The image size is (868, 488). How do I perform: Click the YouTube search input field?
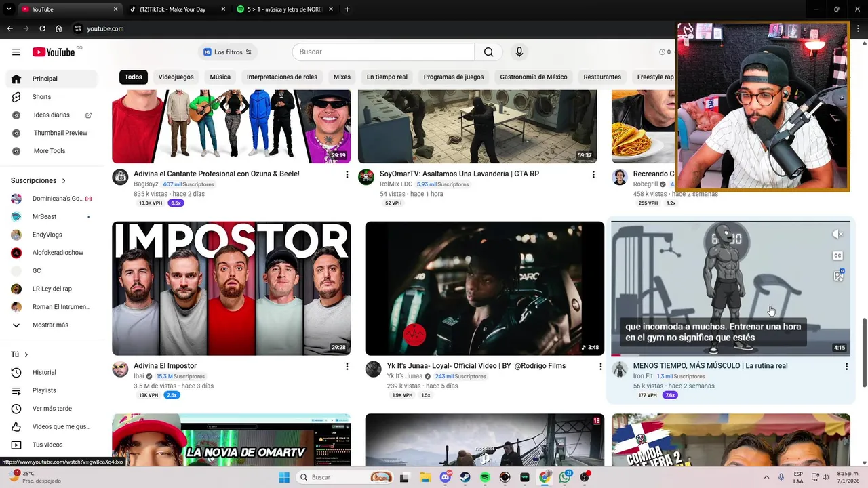[383, 52]
